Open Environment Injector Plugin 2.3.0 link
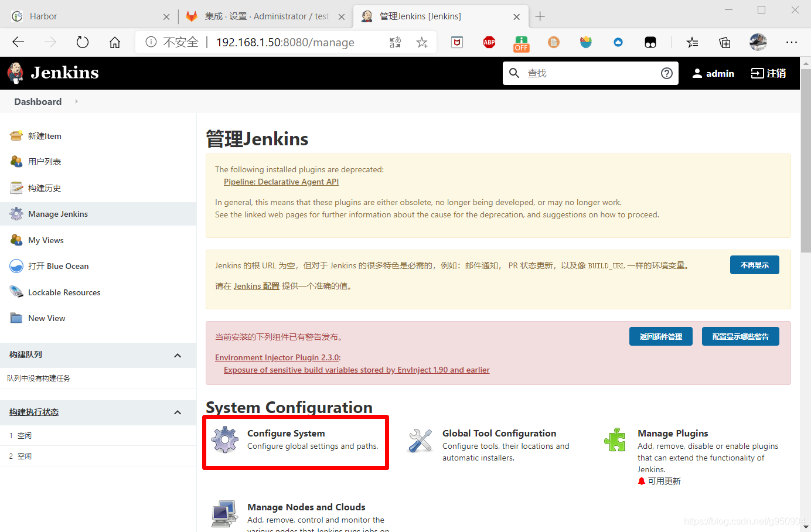Viewport: 811px width, 532px height. pos(277,357)
